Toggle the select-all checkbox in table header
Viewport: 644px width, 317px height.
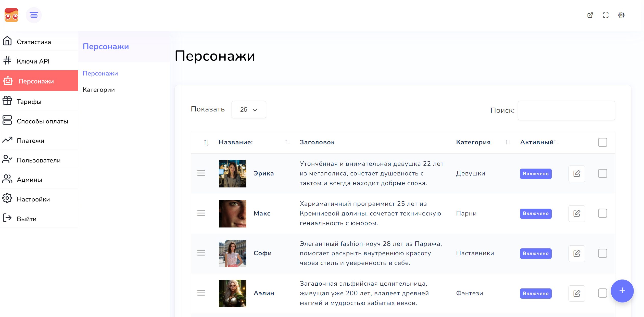tap(602, 142)
